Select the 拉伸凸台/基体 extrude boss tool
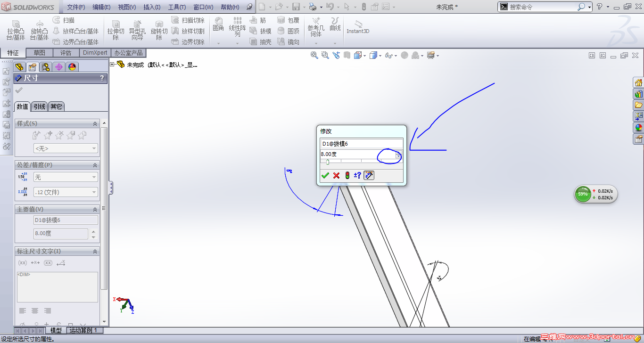Image resolution: width=644 pixels, height=343 pixels. (x=16, y=30)
